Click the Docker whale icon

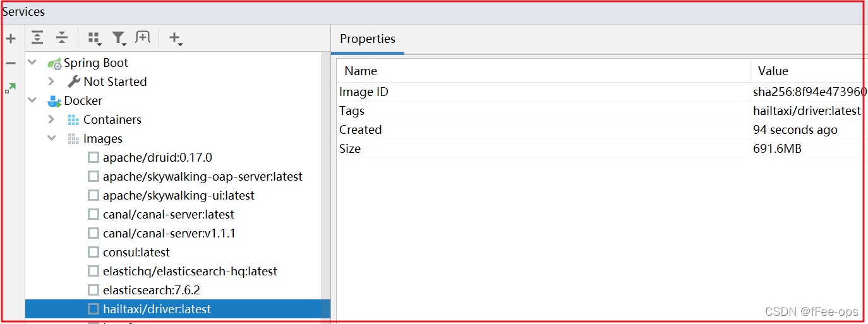coord(54,101)
